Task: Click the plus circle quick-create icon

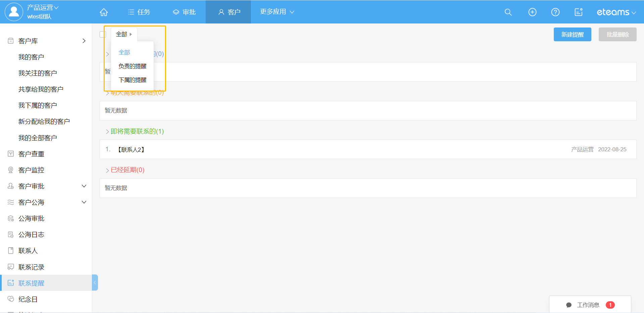Action: [532, 12]
